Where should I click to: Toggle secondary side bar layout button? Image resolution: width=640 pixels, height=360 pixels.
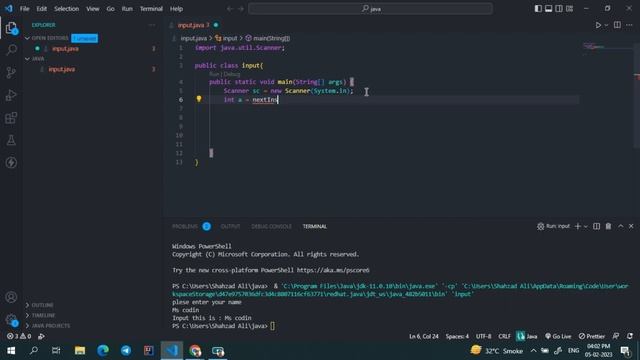(559, 9)
